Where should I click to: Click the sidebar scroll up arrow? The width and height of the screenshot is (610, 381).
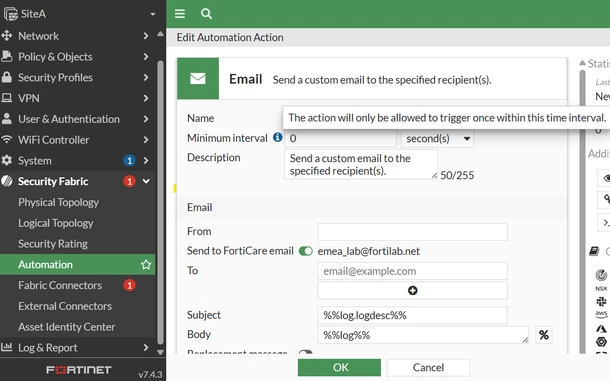(160, 34)
